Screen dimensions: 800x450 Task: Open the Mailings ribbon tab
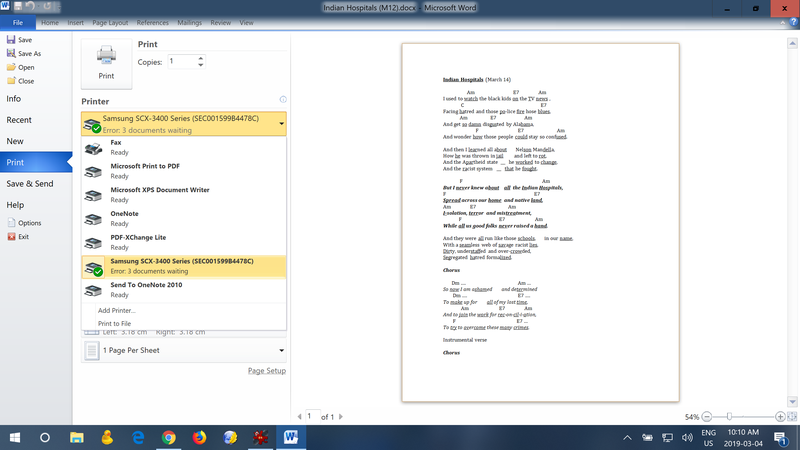(x=189, y=23)
